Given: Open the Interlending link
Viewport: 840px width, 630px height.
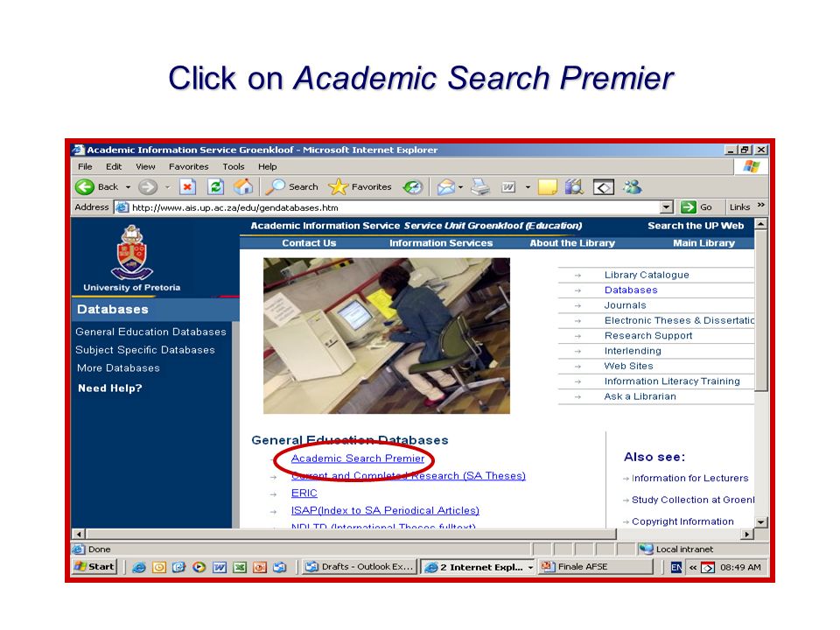Looking at the screenshot, I should [633, 351].
